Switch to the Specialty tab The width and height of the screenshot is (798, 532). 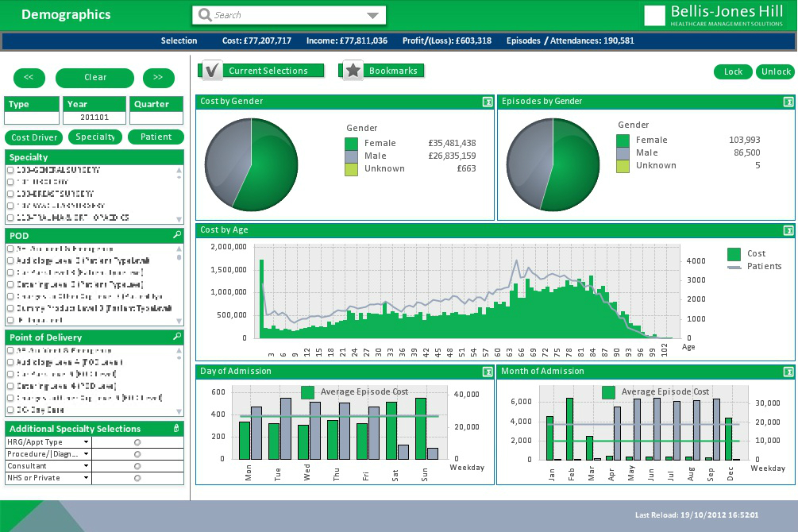94,137
